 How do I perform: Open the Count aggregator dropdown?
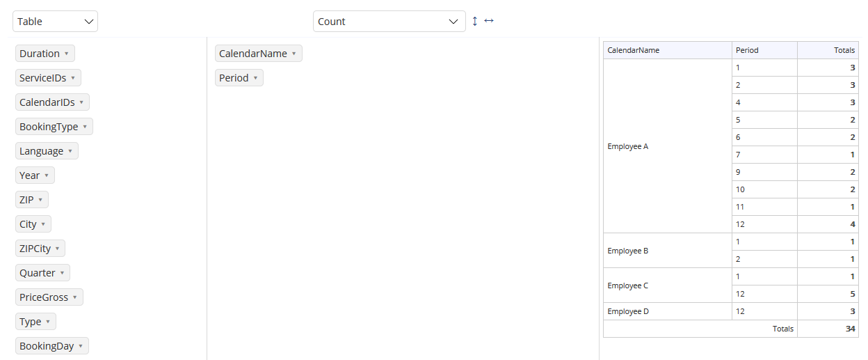pos(389,22)
